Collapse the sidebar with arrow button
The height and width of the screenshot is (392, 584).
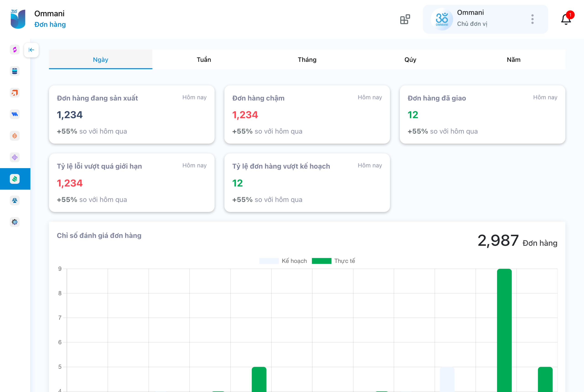click(x=31, y=50)
